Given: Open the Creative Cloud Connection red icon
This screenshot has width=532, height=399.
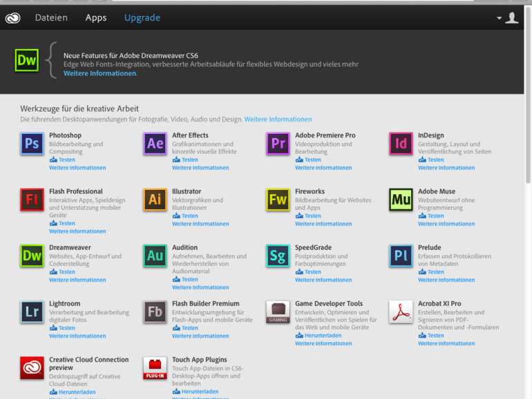Looking at the screenshot, I should (x=32, y=368).
